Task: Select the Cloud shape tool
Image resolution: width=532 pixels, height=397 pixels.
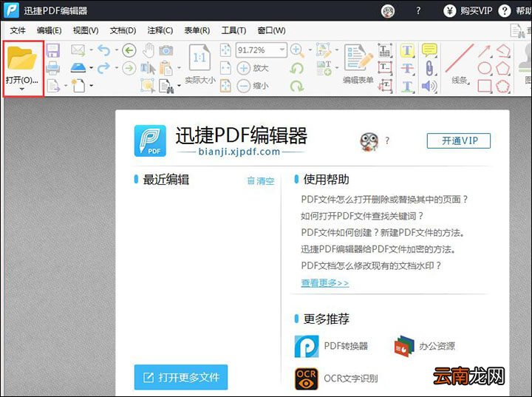Action: coord(503,86)
